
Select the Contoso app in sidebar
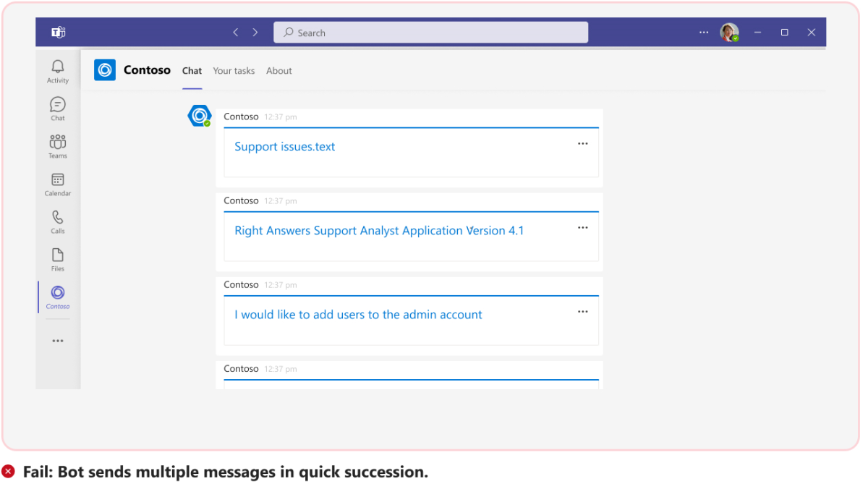point(58,292)
